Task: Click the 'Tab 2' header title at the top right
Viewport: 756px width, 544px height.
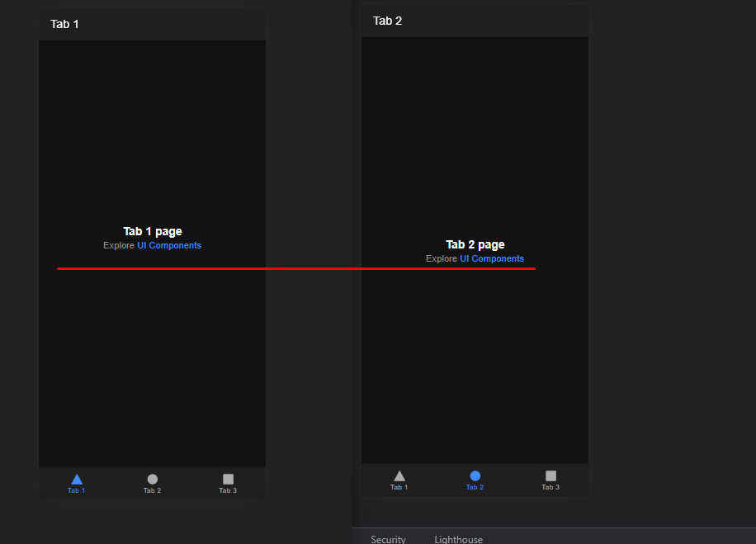Action: (x=388, y=21)
